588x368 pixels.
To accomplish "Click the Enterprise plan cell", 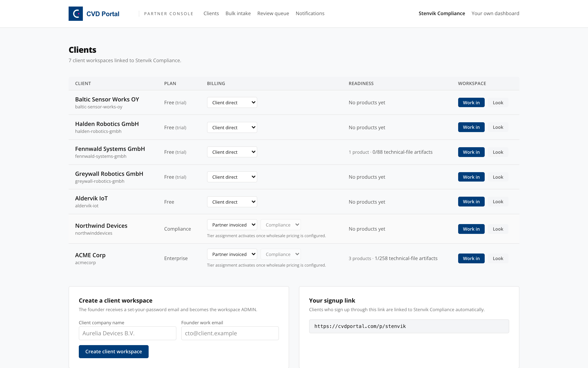I will (176, 258).
